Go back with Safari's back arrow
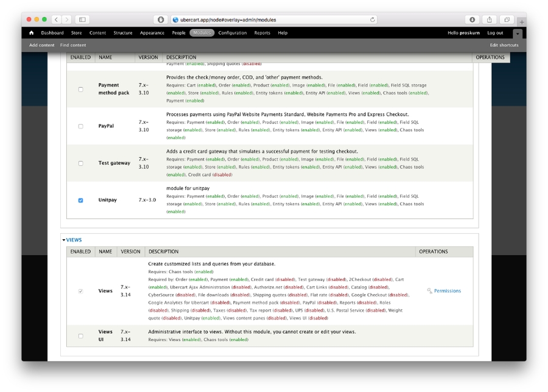The height and width of the screenshot is (392, 548). point(56,19)
